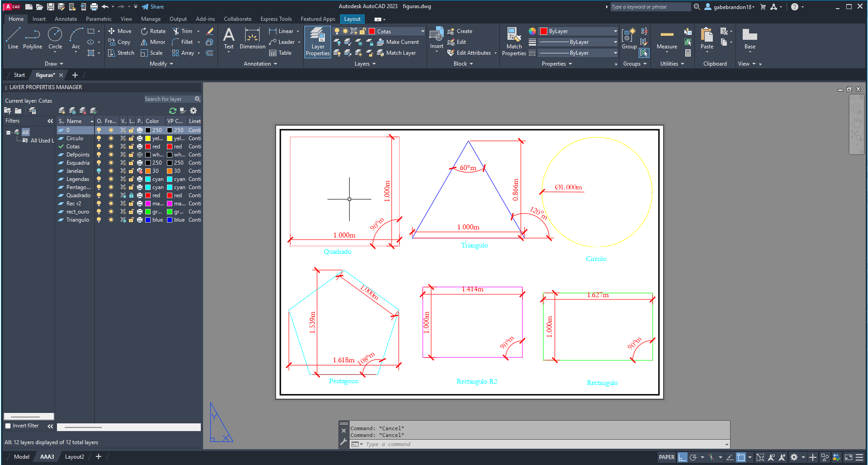Unlock the Quadrado layer lock icon
The height and width of the screenshot is (465, 868).
point(131,195)
